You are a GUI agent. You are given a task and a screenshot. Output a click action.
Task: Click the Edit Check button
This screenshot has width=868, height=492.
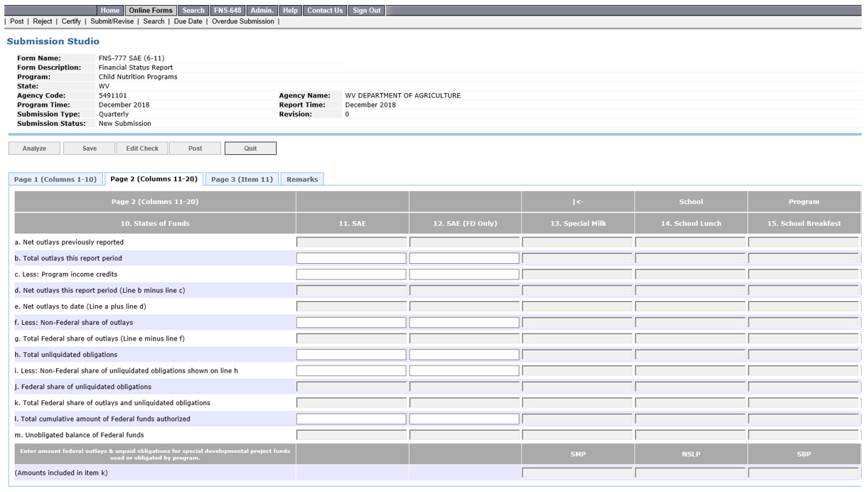click(142, 149)
